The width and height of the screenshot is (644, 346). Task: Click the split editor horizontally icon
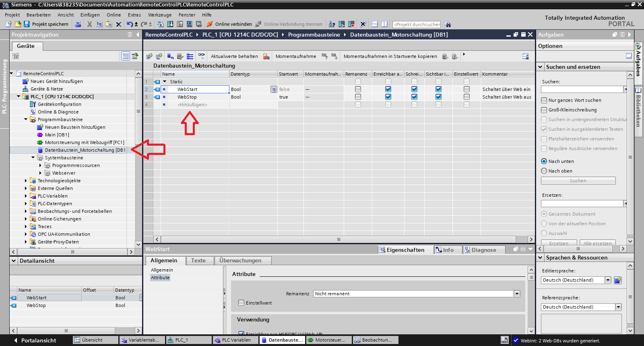pyautogui.click(x=374, y=24)
